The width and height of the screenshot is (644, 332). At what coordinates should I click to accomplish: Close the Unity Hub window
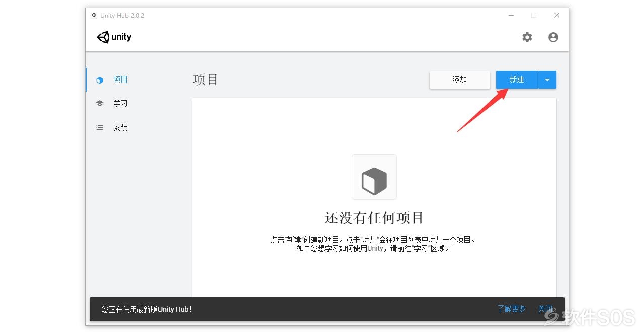557,15
